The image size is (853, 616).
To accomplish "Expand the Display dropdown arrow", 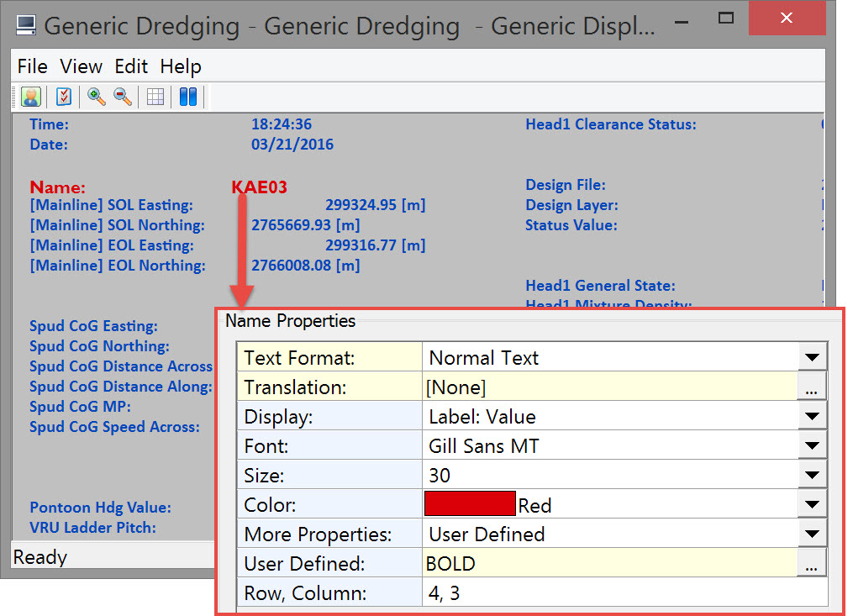I will pyautogui.click(x=811, y=416).
